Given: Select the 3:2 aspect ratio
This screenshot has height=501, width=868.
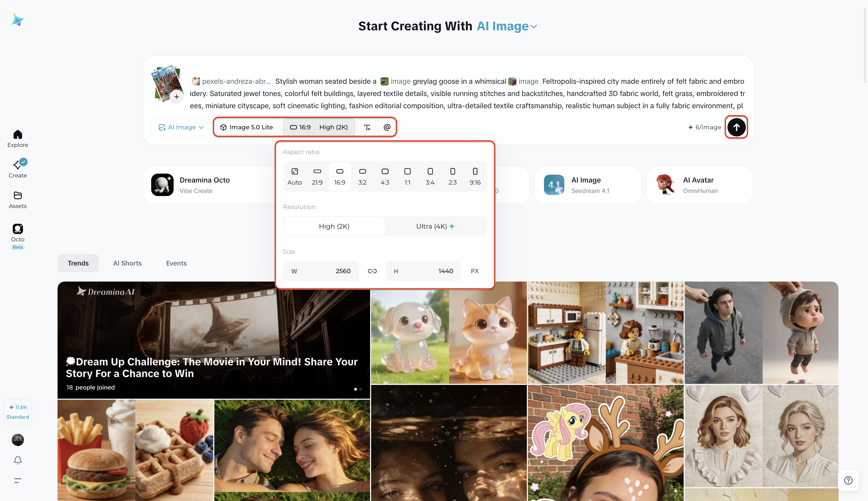Looking at the screenshot, I should pyautogui.click(x=362, y=176).
